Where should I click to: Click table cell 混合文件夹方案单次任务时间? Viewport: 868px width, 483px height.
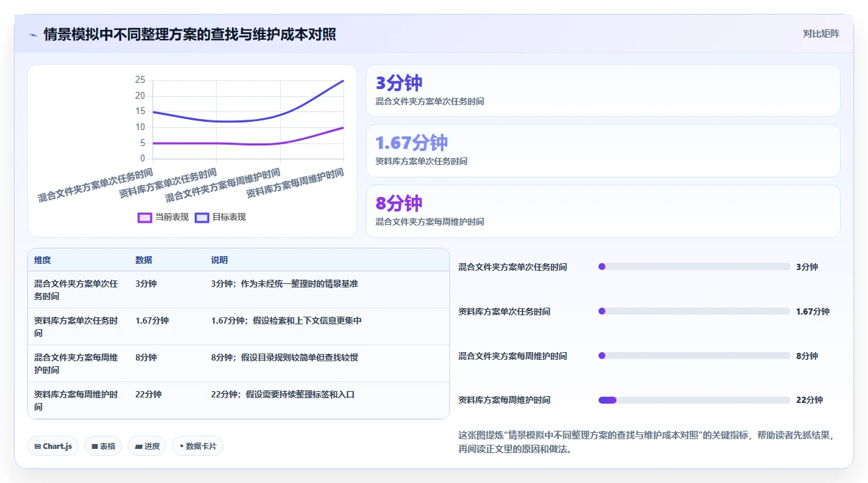(77, 290)
